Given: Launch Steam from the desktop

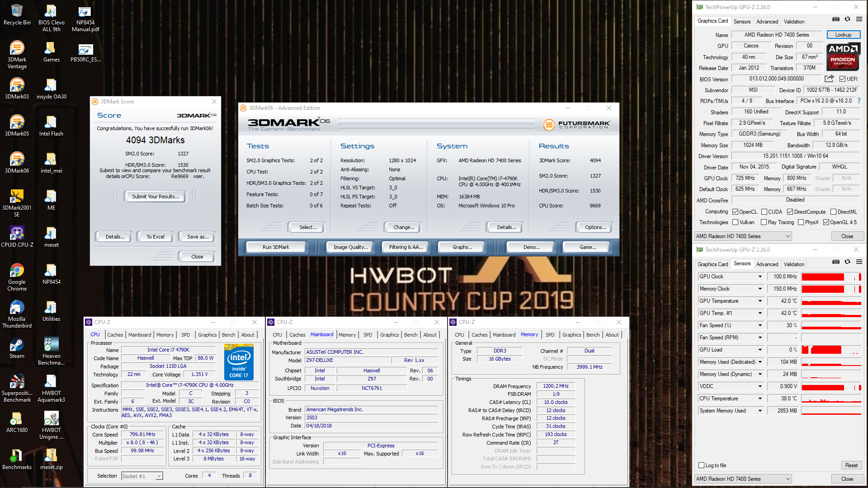Looking at the screenshot, I should point(17,348).
